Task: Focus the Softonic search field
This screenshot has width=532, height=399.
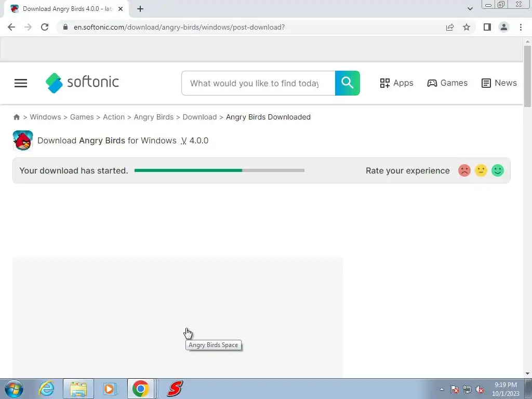Action: 258,83
